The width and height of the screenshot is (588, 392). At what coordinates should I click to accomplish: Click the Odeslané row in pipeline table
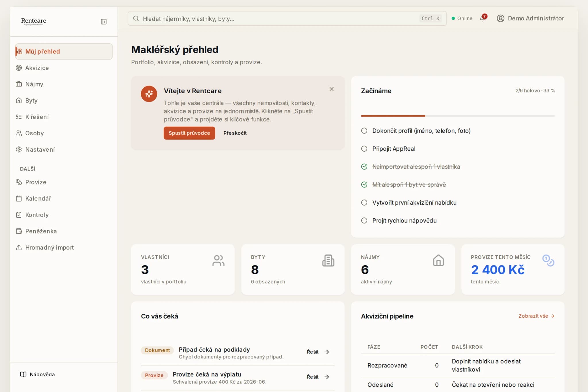pyautogui.click(x=458, y=385)
